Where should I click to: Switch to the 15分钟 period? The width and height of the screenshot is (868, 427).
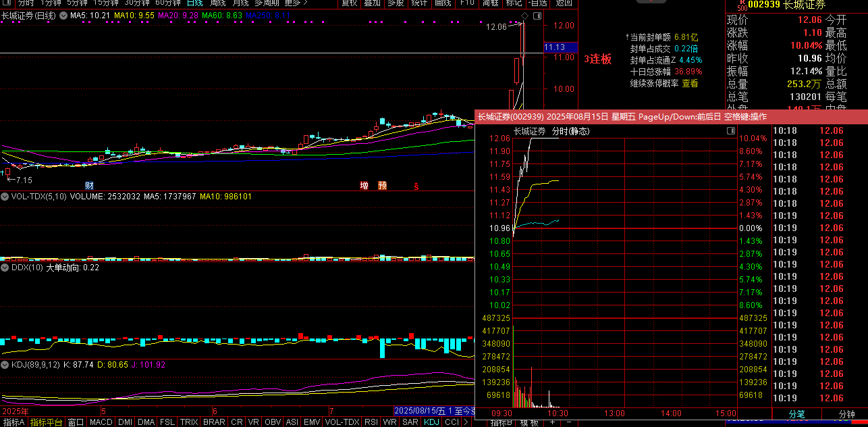pos(106,3)
